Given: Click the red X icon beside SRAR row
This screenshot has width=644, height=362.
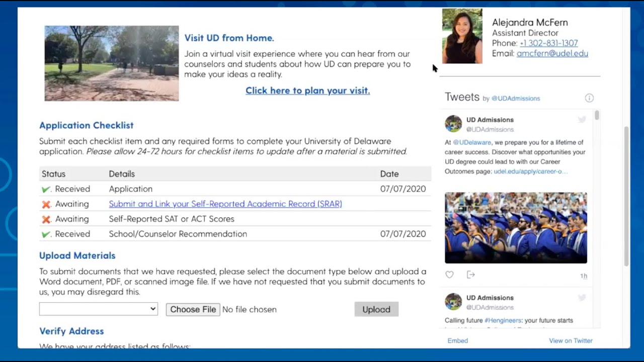Looking at the screenshot, I should pos(46,204).
